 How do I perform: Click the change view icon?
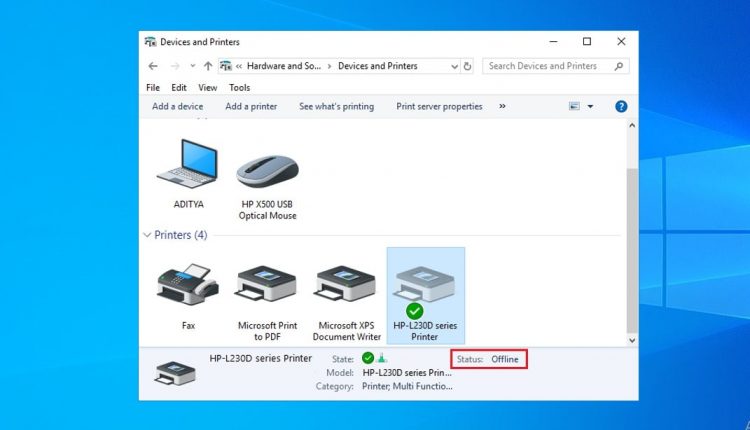574,106
